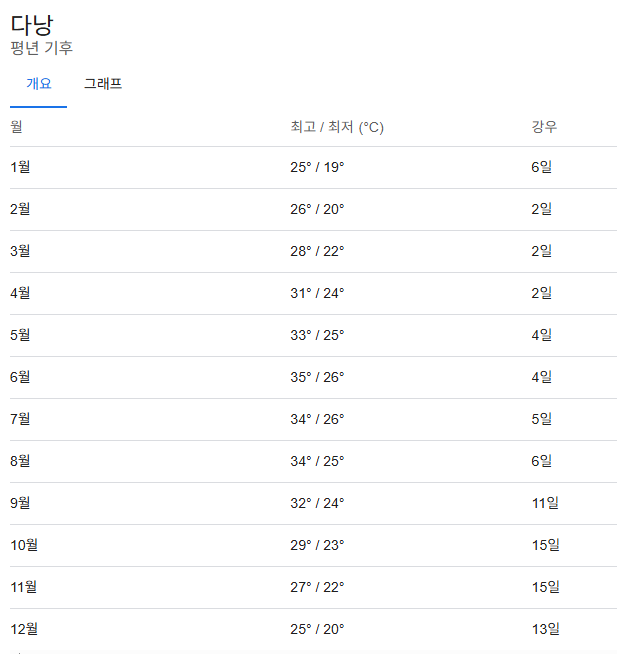The image size is (617, 654).
Task: Select the 4월 temperature 31° / 24°
Action: (317, 293)
